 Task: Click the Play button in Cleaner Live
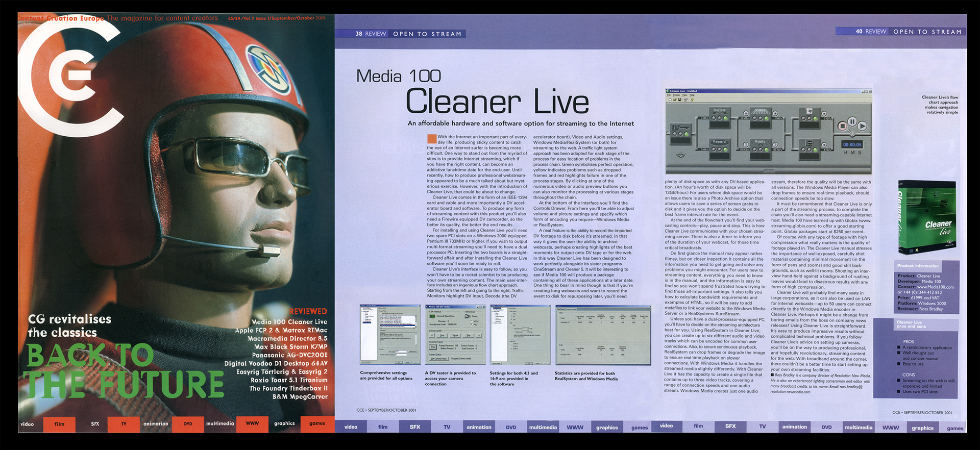click(x=862, y=126)
